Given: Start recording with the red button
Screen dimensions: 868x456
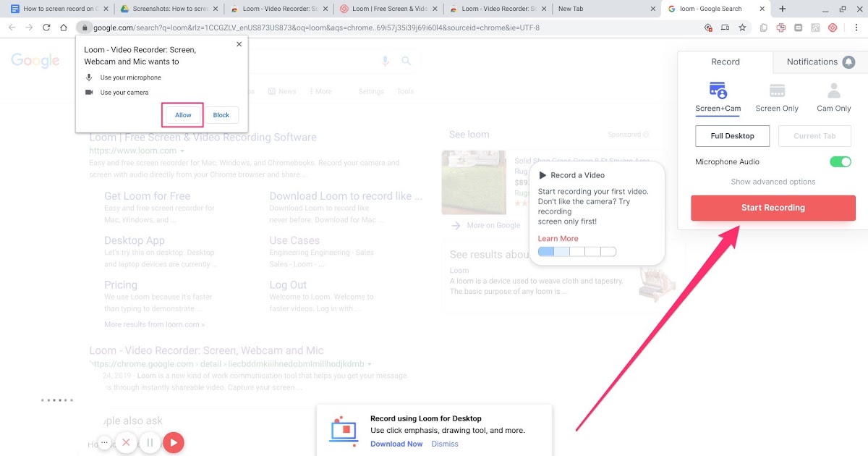Looking at the screenshot, I should coord(773,208).
